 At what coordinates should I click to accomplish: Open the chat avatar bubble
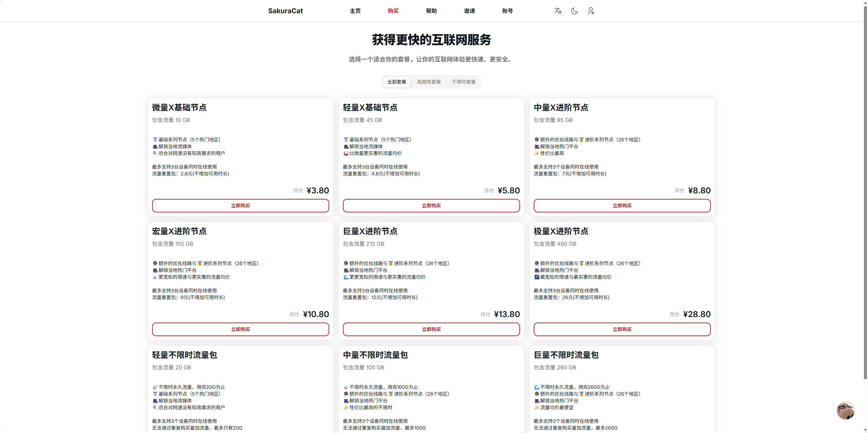pyautogui.click(x=846, y=410)
